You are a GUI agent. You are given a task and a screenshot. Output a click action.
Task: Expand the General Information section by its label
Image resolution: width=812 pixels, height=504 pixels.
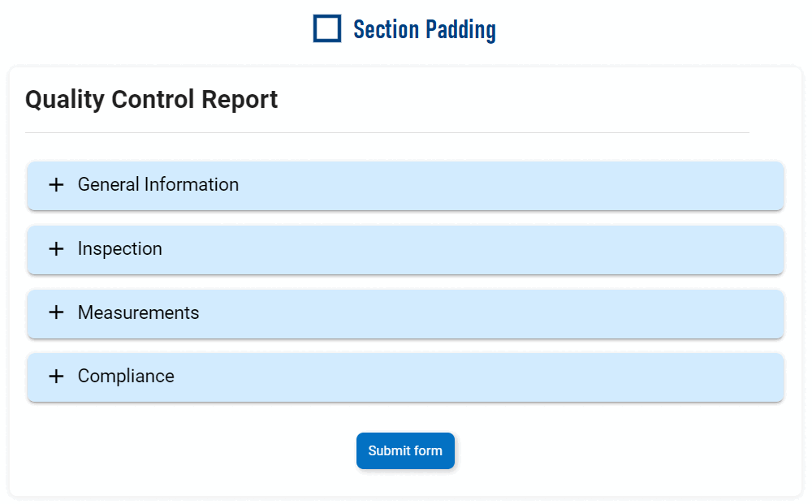pyautogui.click(x=158, y=185)
